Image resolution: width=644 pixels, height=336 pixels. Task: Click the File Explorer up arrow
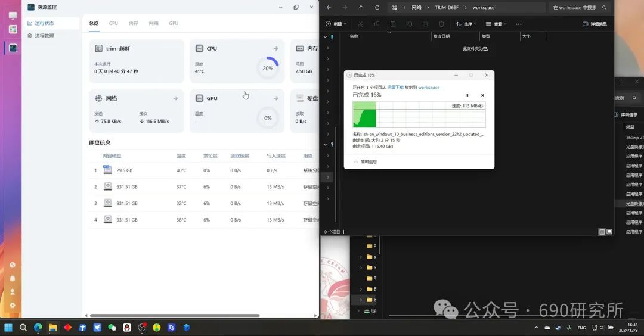point(361,7)
